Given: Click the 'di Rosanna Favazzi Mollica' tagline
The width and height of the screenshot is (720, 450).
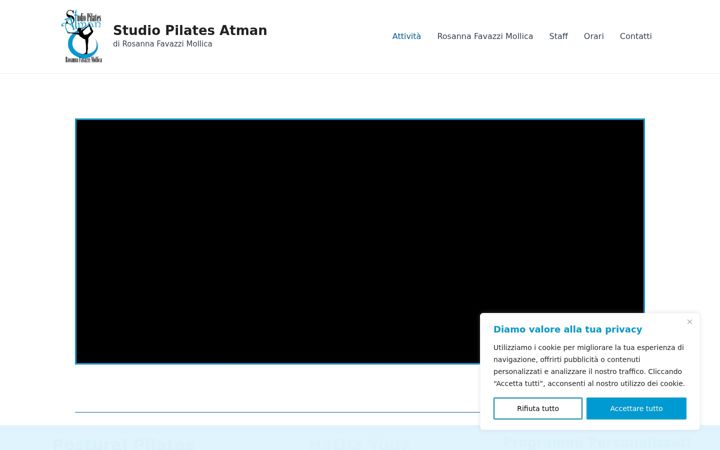Looking at the screenshot, I should [x=163, y=44].
